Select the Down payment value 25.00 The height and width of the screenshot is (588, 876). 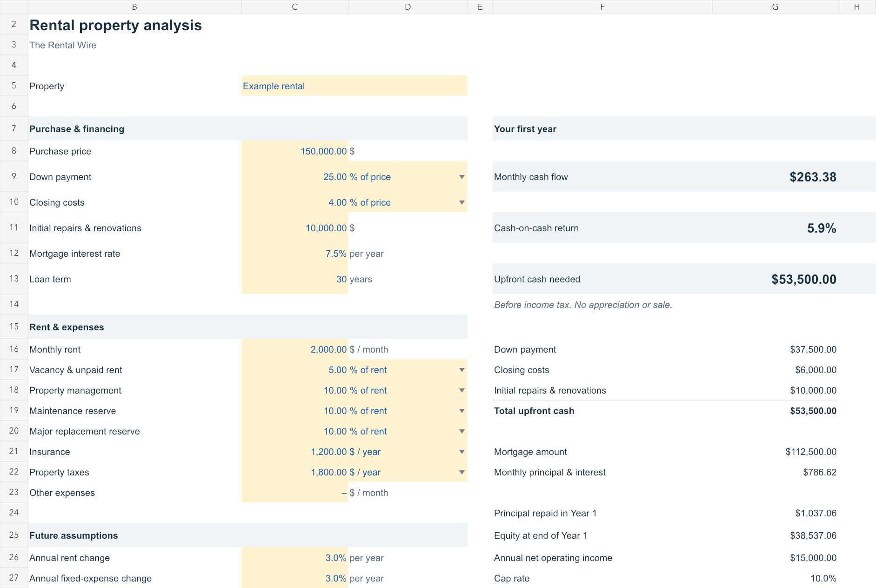point(294,177)
